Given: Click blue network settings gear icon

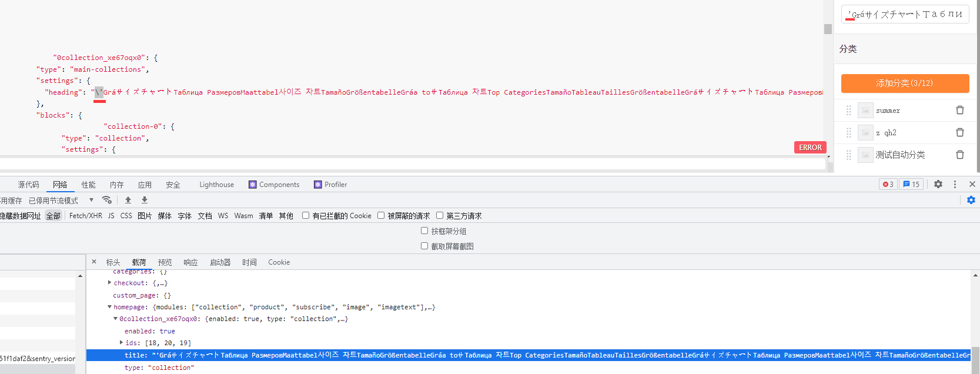Looking at the screenshot, I should tap(971, 200).
